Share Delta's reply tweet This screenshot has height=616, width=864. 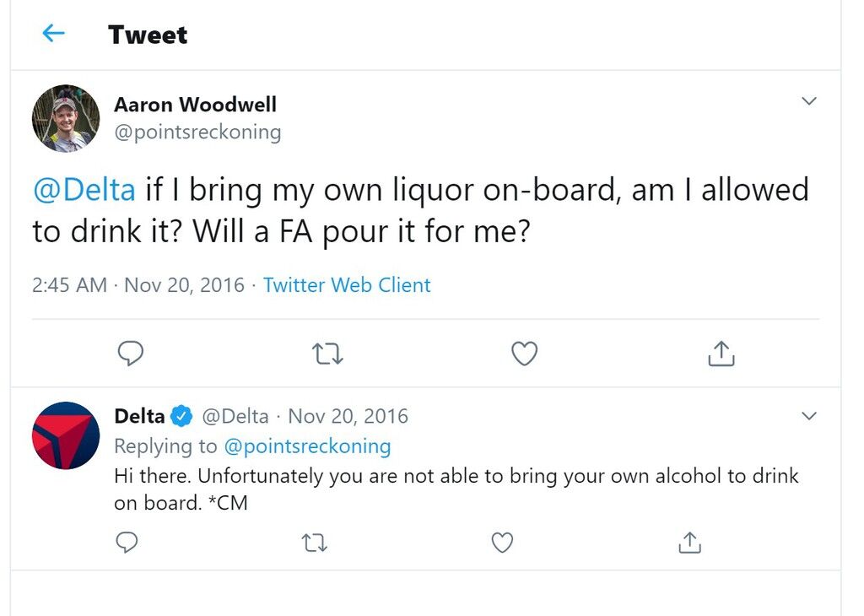pyautogui.click(x=690, y=543)
